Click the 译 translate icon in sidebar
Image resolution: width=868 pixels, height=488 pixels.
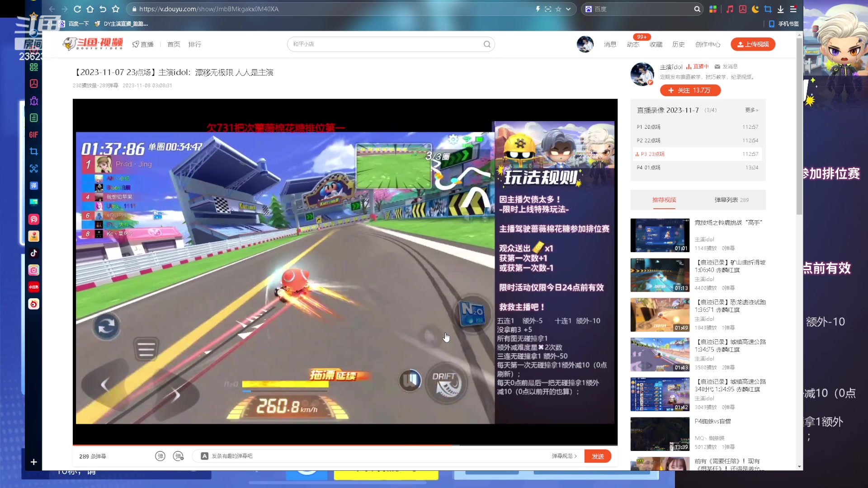33,186
